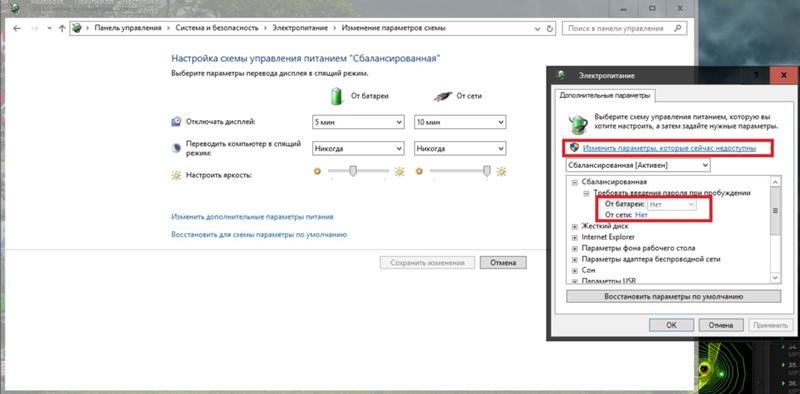The width and height of the screenshot is (800, 394).
Task: Click plugged-in brightness slider thumb
Action: point(487,171)
